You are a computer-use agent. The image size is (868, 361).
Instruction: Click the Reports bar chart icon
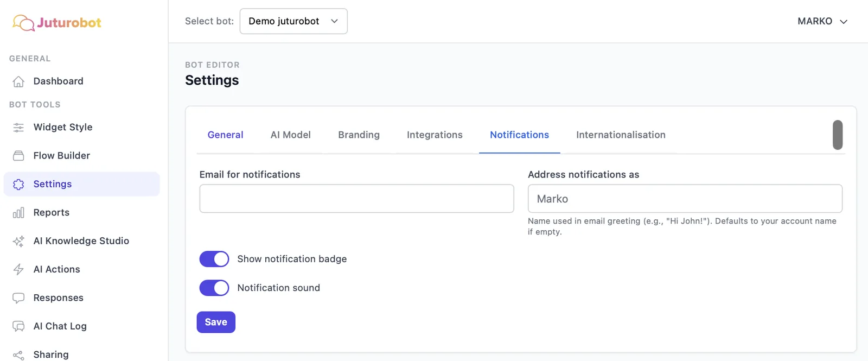[x=18, y=213]
